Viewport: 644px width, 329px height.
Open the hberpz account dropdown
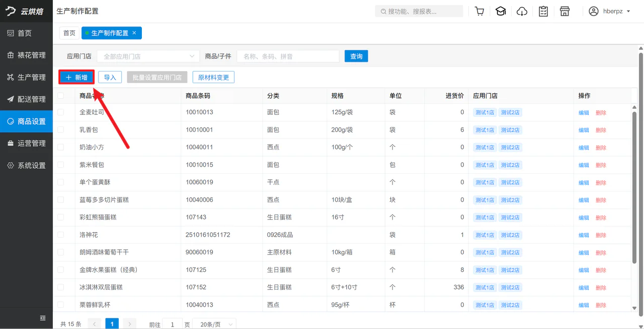609,11
